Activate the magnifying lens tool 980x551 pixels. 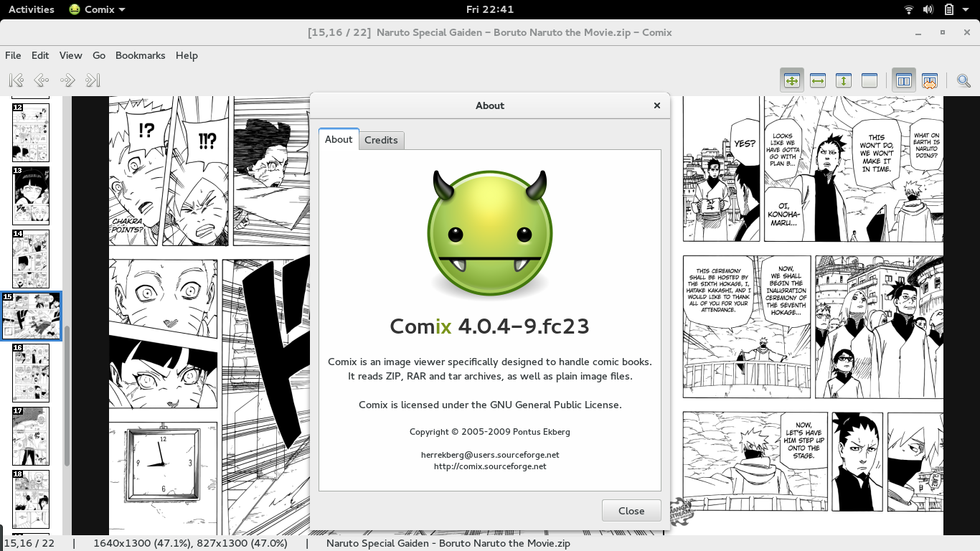tap(964, 80)
